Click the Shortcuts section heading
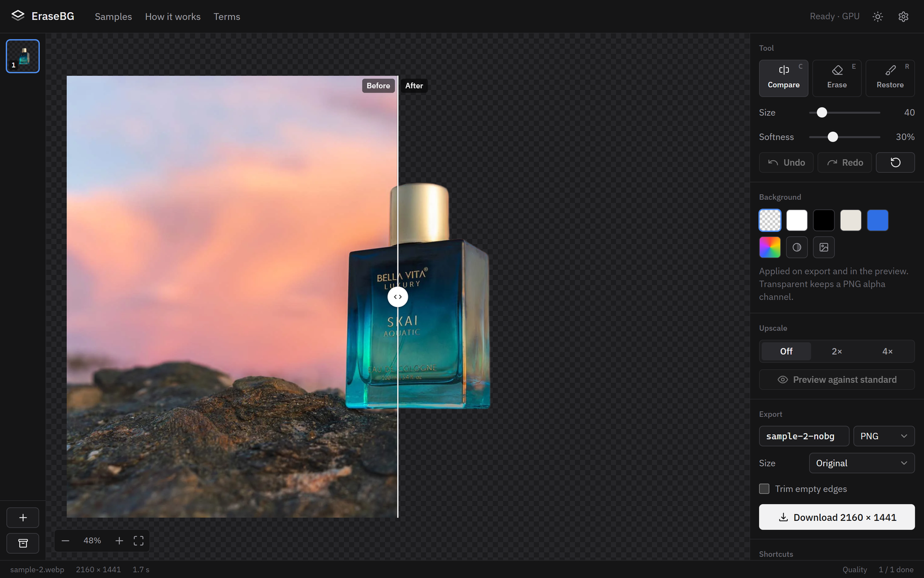Image resolution: width=924 pixels, height=578 pixels. 776,554
